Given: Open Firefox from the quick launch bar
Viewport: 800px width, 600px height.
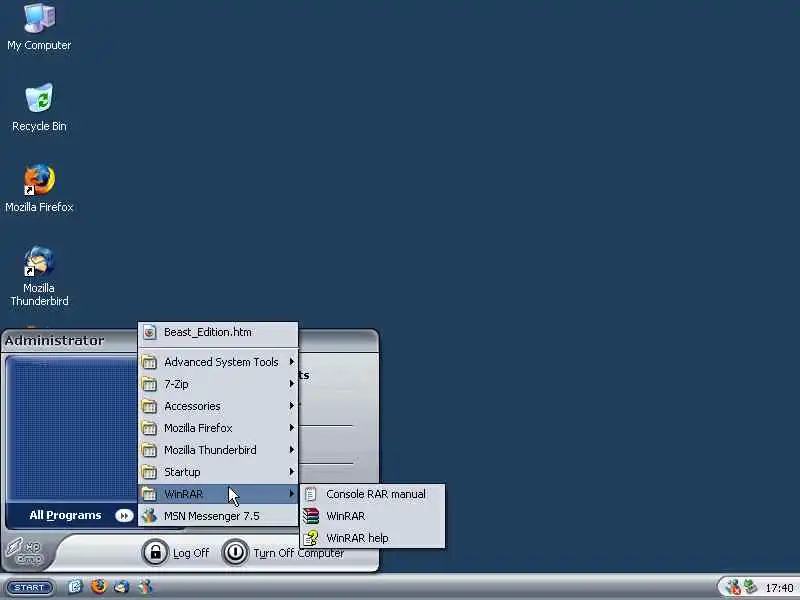Looking at the screenshot, I should pos(98,586).
